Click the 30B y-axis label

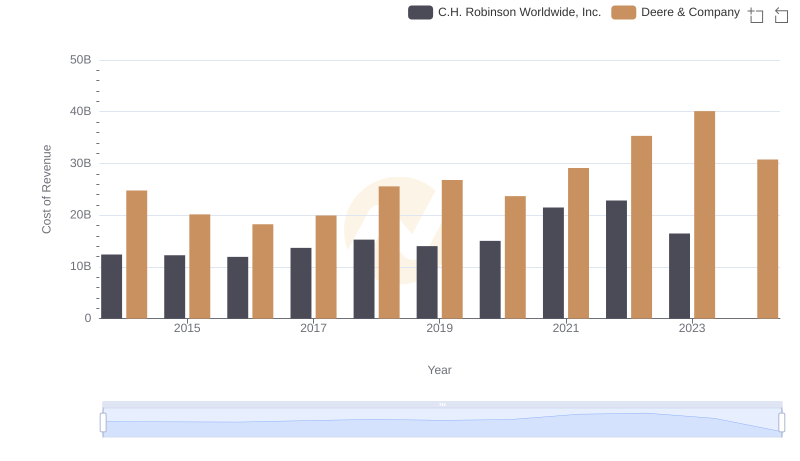[x=81, y=163]
